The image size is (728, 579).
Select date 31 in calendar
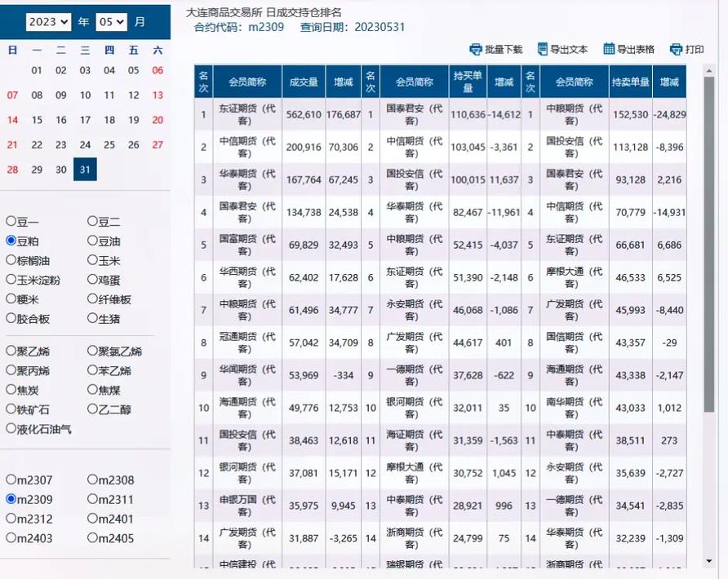click(x=85, y=170)
